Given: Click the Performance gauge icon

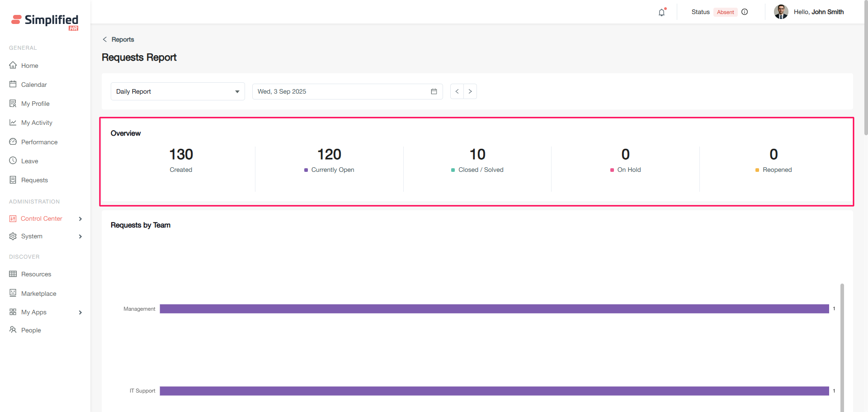Looking at the screenshot, I should tap(13, 142).
